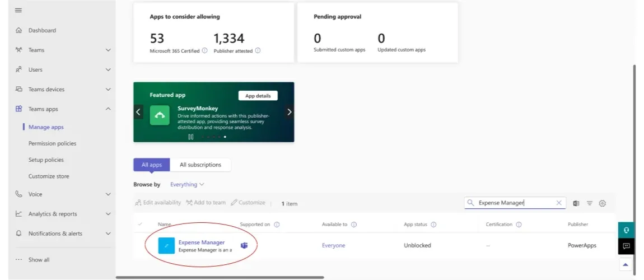Open Customize store page
Viewport: 644px width, 280px height.
pos(49,176)
